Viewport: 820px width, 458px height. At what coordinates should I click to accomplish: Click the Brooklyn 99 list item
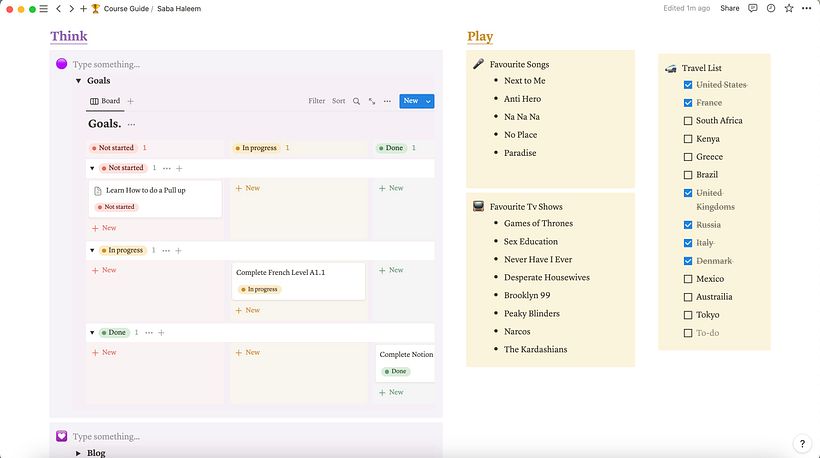click(x=527, y=295)
